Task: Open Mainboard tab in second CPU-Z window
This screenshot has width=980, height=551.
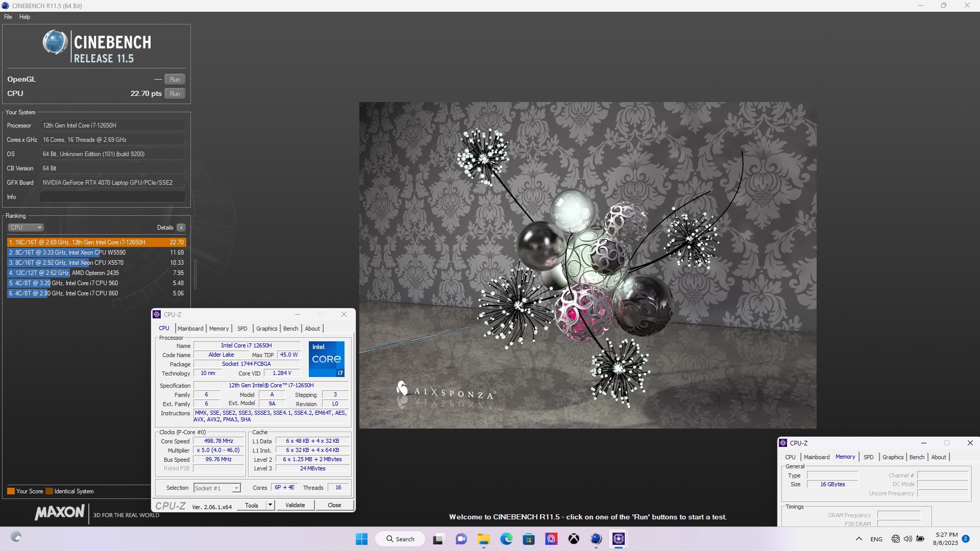Action: [817, 457]
